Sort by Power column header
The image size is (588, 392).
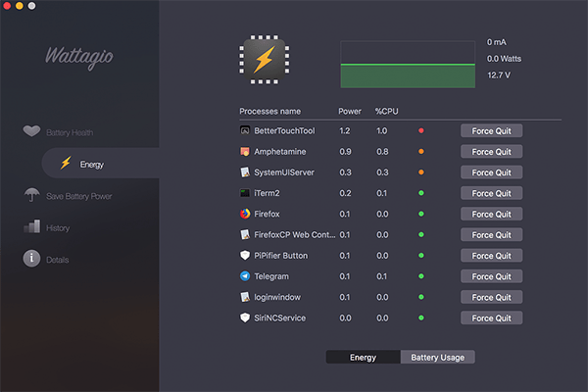pyautogui.click(x=350, y=112)
